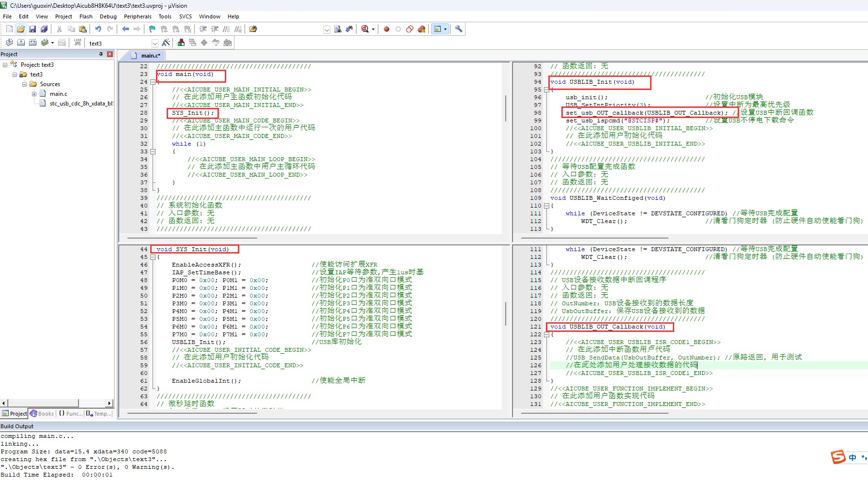Image resolution: width=868 pixels, height=480 pixels.
Task: Download to flash LOAD icon
Action: 77,43
